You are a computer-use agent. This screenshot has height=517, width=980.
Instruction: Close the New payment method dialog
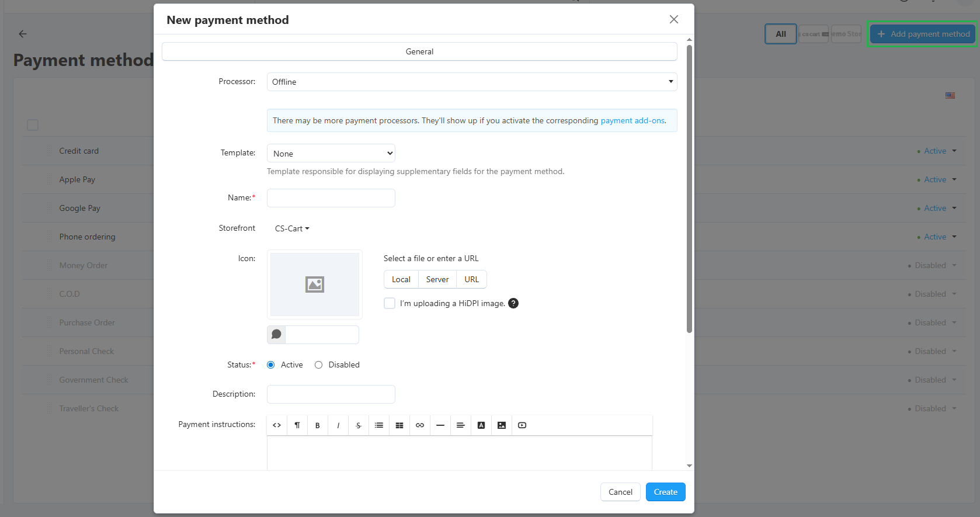click(x=674, y=19)
